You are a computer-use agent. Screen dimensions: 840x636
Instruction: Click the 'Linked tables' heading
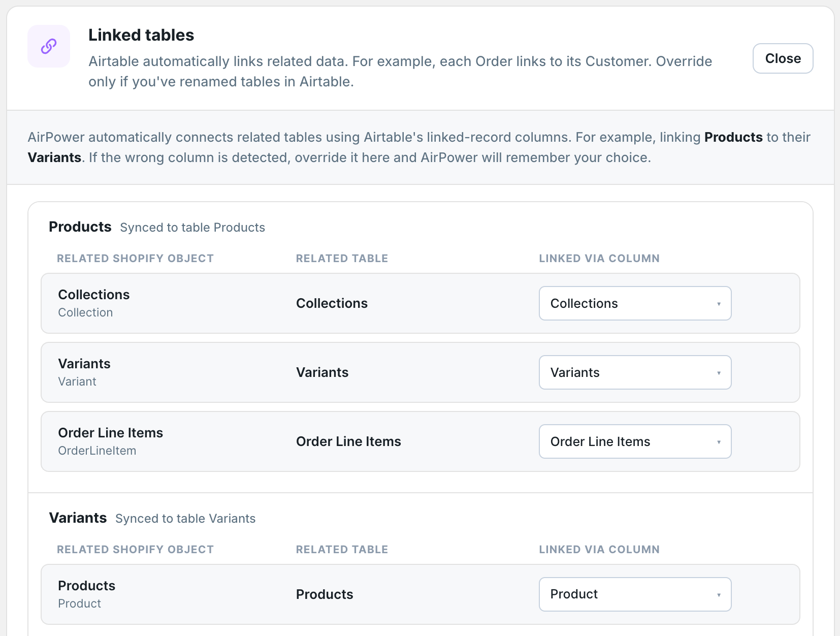click(141, 35)
